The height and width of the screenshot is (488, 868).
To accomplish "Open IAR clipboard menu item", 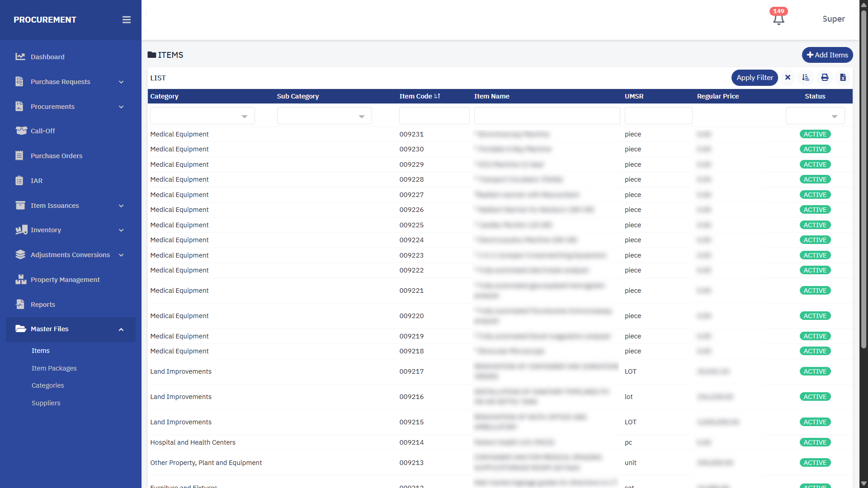I will pos(36,181).
